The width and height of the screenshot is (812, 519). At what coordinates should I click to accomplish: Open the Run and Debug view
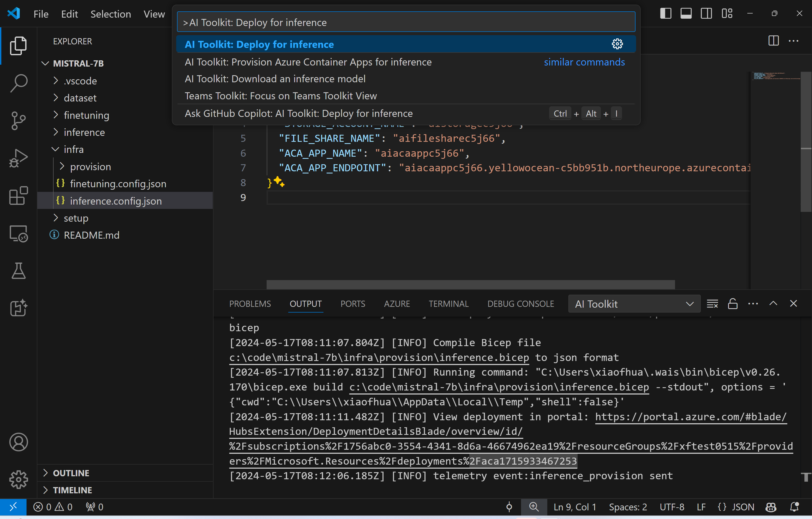click(x=19, y=158)
